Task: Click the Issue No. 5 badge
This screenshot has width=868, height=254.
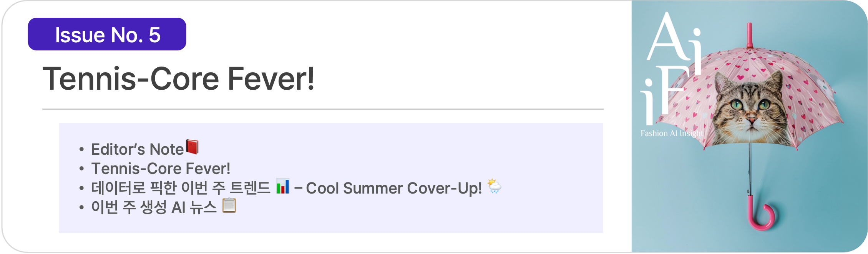Action: (107, 34)
